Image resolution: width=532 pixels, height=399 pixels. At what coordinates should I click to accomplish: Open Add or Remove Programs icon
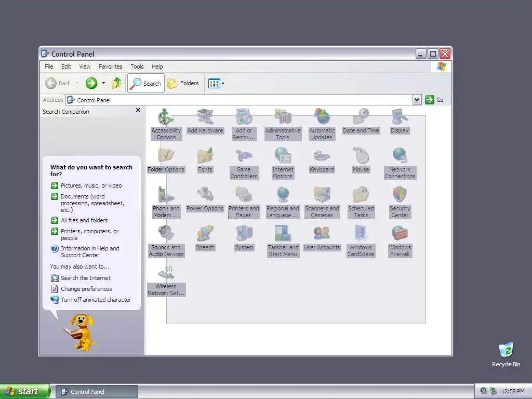pos(244,124)
